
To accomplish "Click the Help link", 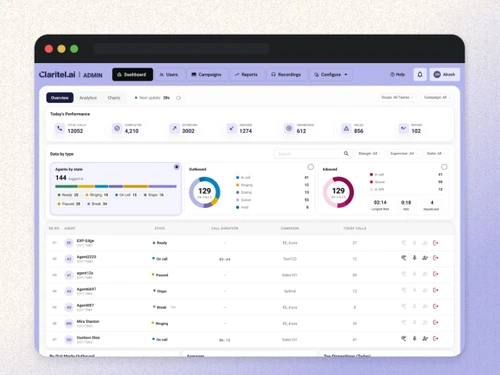I will pos(398,74).
